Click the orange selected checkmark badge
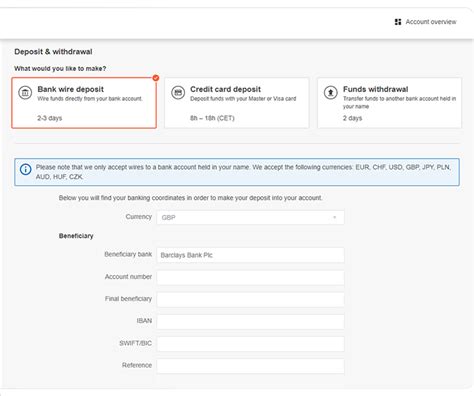This screenshot has width=474, height=396. [156, 78]
